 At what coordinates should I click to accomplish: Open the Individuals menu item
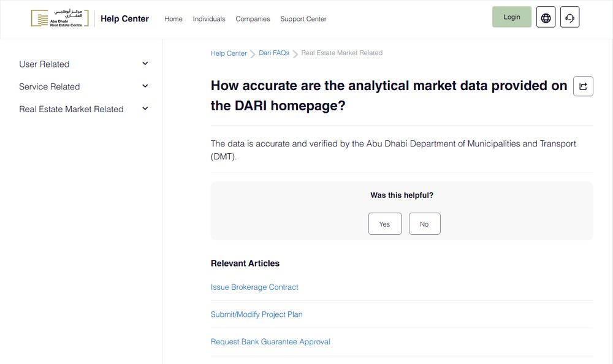point(209,19)
